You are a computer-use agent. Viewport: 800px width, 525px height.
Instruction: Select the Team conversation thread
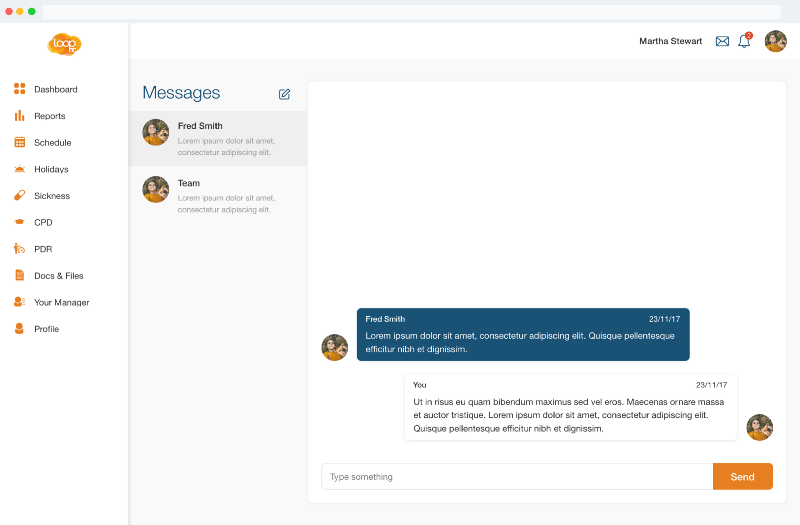[218, 195]
